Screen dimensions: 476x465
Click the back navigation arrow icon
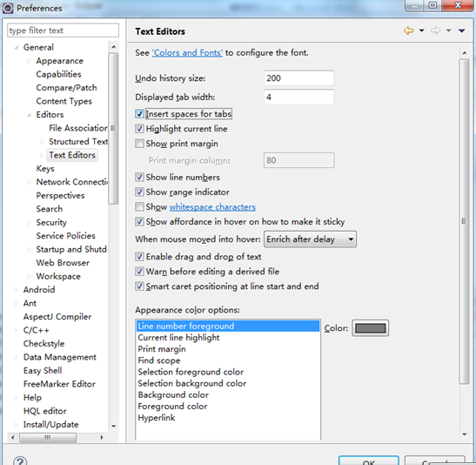(408, 30)
